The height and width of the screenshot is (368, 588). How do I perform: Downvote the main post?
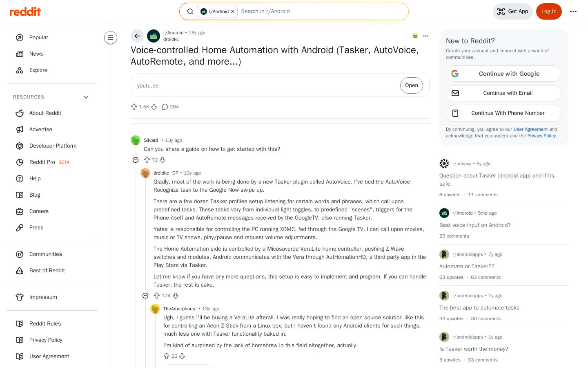point(154,107)
